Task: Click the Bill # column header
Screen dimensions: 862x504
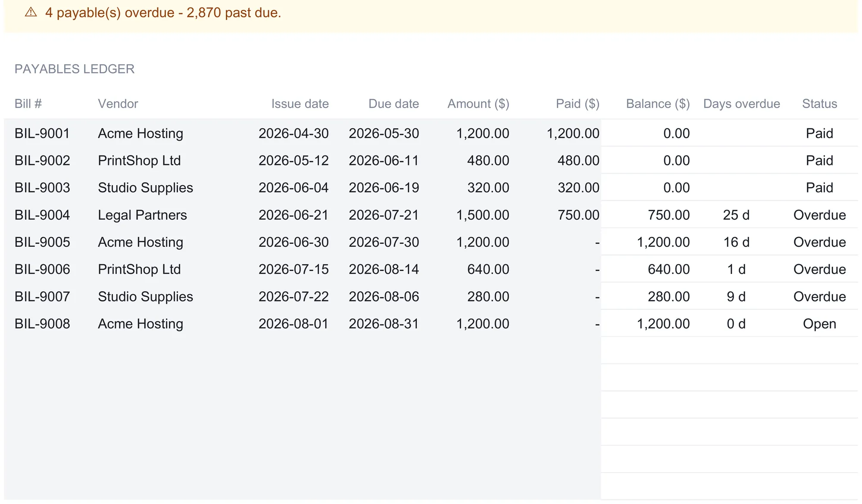Action: pyautogui.click(x=28, y=104)
